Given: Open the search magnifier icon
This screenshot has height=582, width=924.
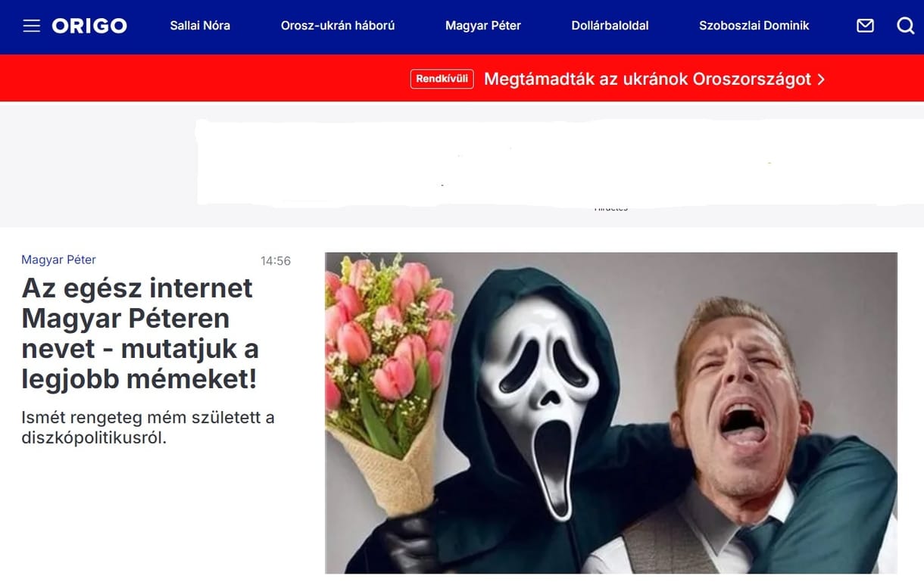Looking at the screenshot, I should 906,26.
